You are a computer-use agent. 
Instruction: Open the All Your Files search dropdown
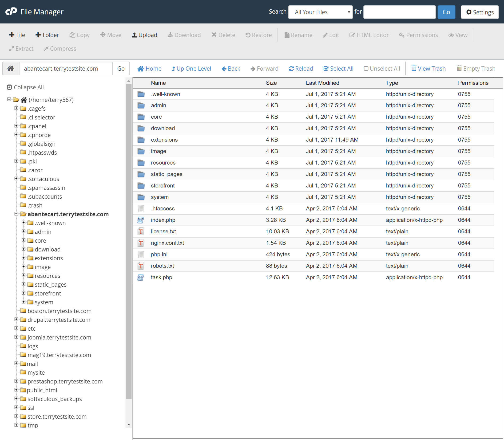pyautogui.click(x=320, y=12)
